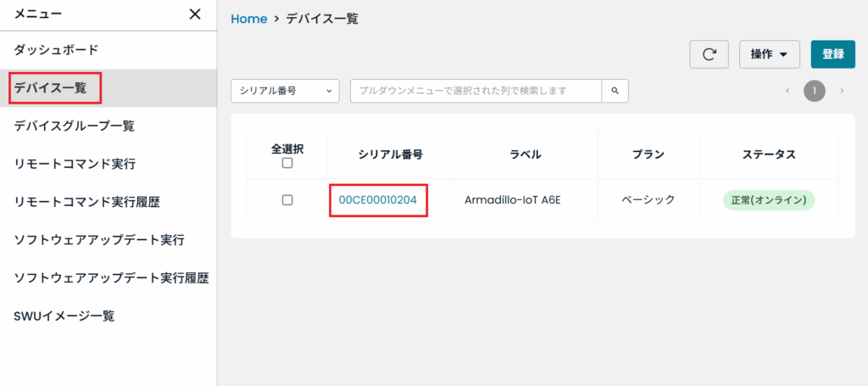Image resolution: width=868 pixels, height=386 pixels.
Task: Click the refresh icon button
Action: [x=709, y=54]
